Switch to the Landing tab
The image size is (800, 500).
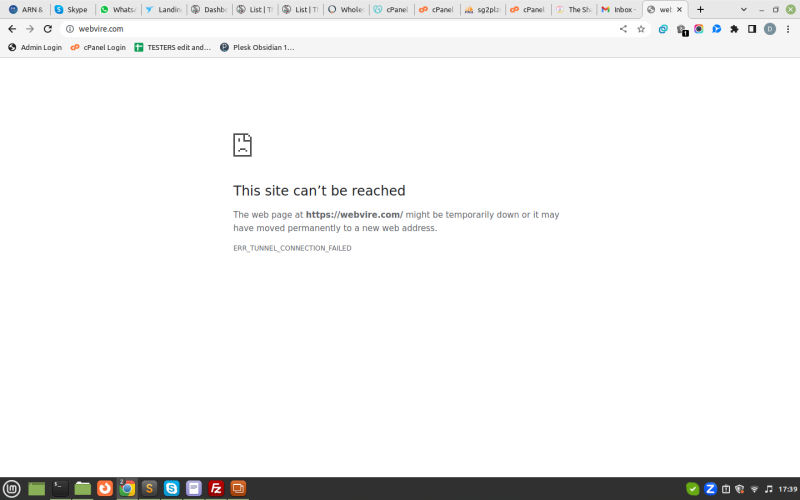163,10
